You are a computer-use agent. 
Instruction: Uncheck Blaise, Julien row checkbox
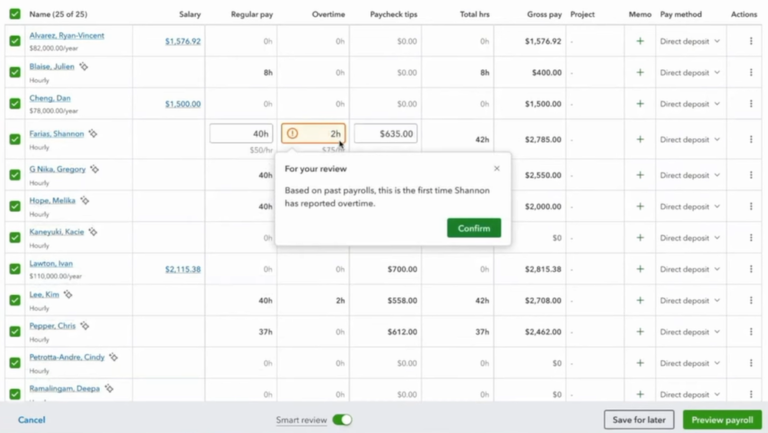(x=15, y=72)
